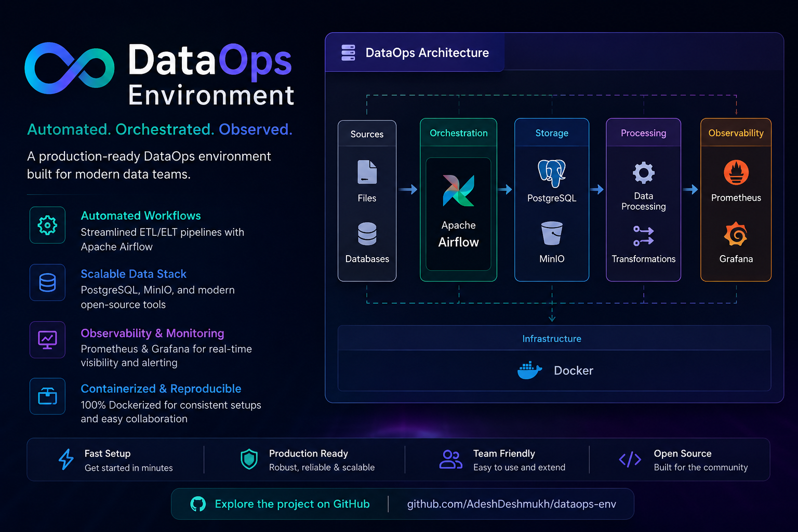
Task: Click the Docker whale icon
Action: pyautogui.click(x=529, y=370)
